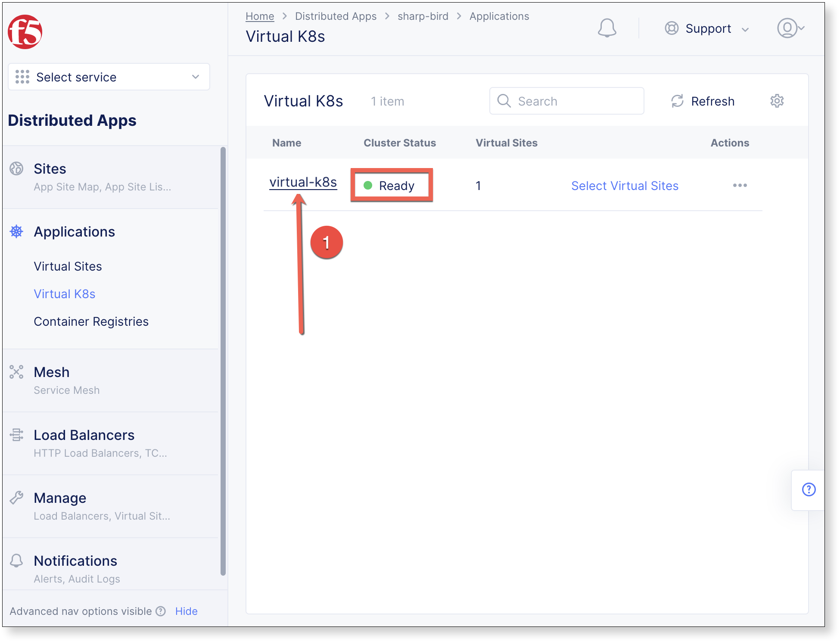
Task: Go to Virtual Sites submenu item
Action: [x=68, y=266]
